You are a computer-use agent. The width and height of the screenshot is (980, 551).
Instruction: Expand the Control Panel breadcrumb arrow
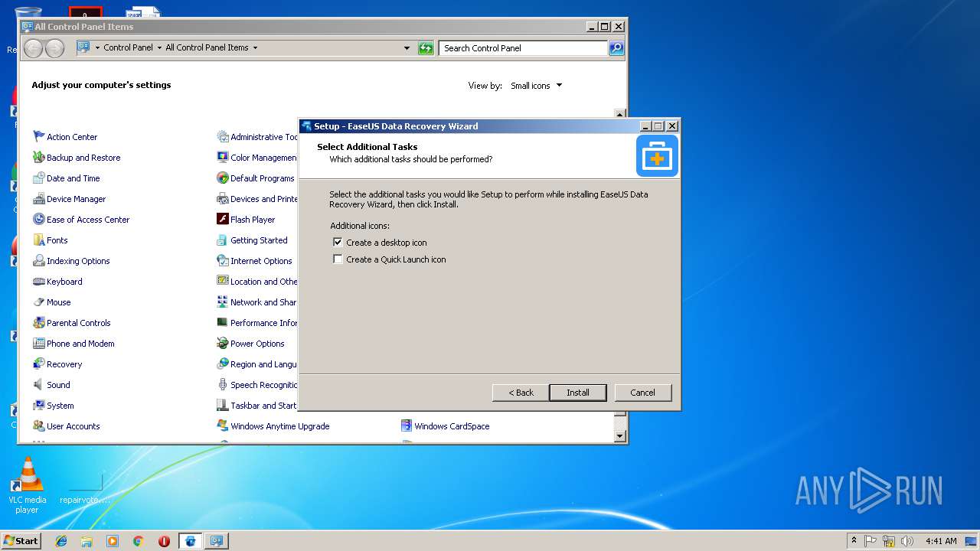[x=159, y=47]
